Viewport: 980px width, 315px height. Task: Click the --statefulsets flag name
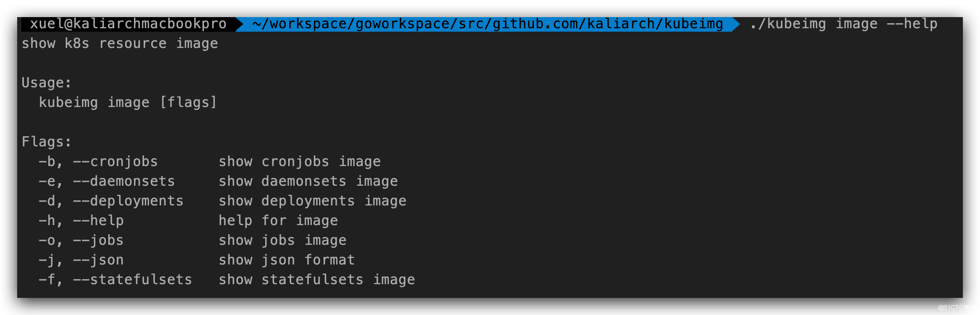point(132,280)
